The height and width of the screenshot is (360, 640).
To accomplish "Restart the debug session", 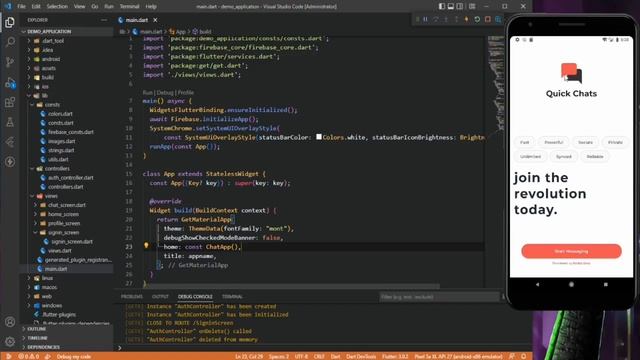I will point(477,19).
